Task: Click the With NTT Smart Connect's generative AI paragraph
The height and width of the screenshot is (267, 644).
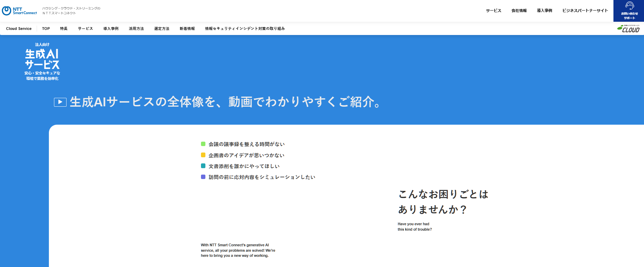Action: [x=238, y=250]
